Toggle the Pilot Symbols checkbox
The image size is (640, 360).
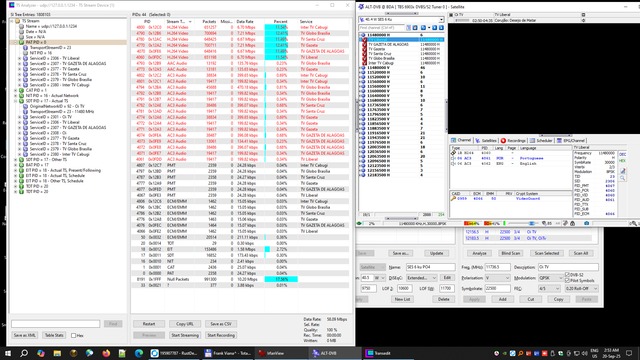pyautogui.click(x=567, y=280)
